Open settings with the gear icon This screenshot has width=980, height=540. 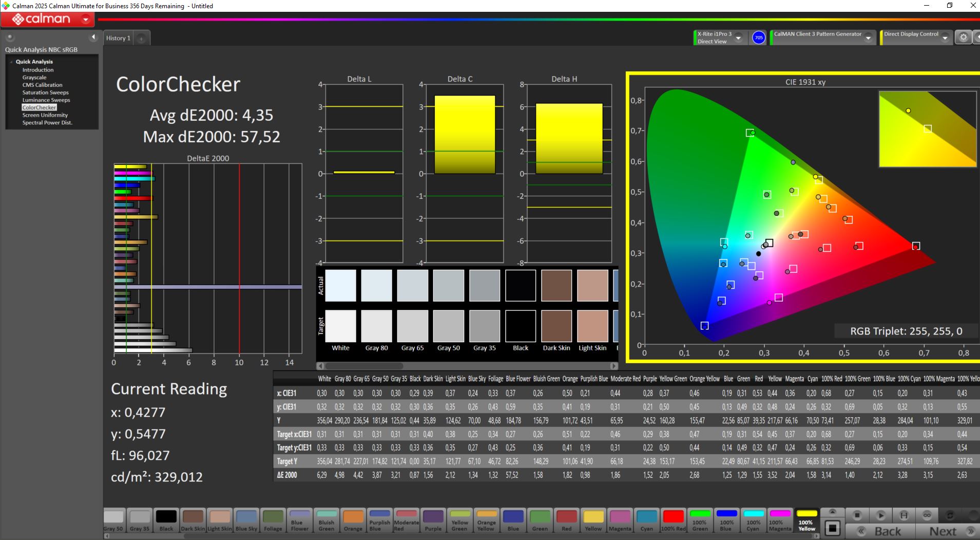tap(963, 38)
